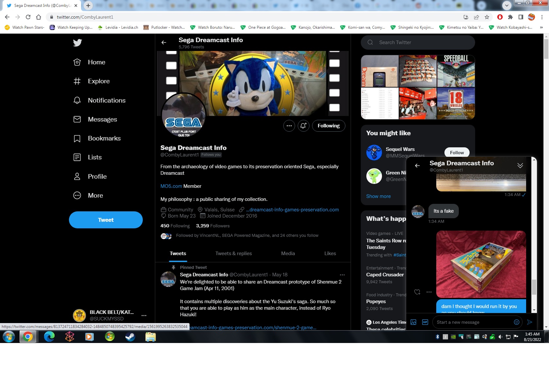
Task: Open the Windows Start menu
Action: click(x=9, y=337)
